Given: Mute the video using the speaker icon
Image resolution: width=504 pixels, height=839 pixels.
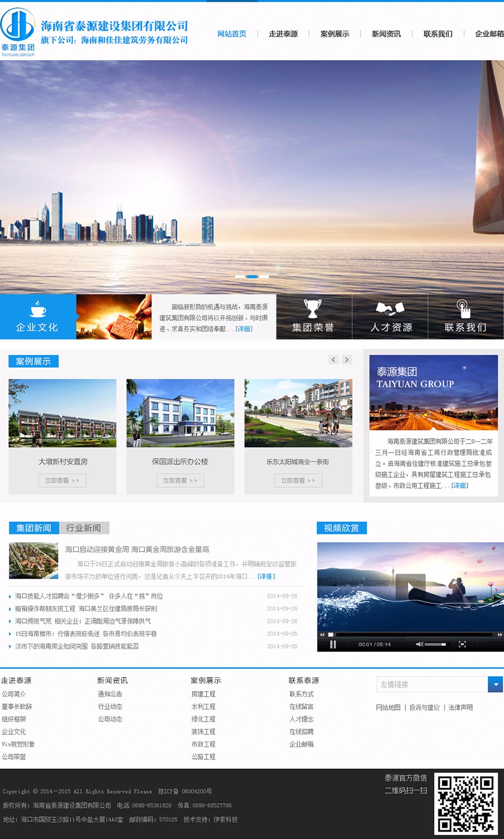Looking at the screenshot, I should click(x=419, y=645).
